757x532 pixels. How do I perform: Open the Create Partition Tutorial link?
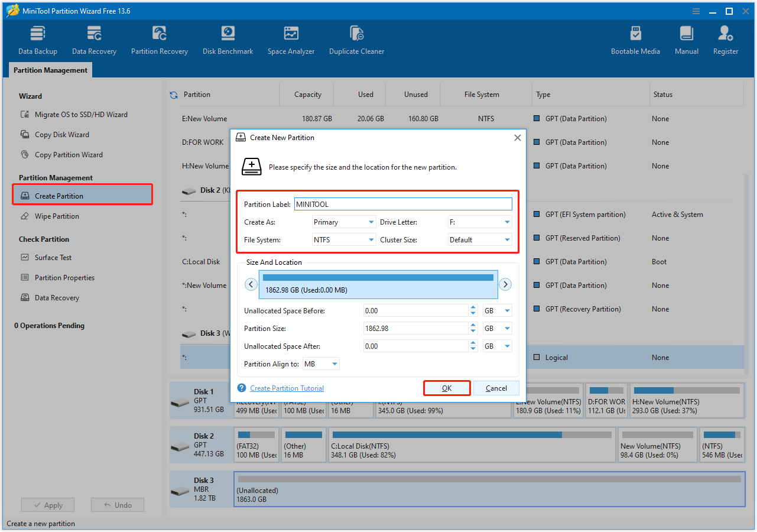click(x=287, y=388)
